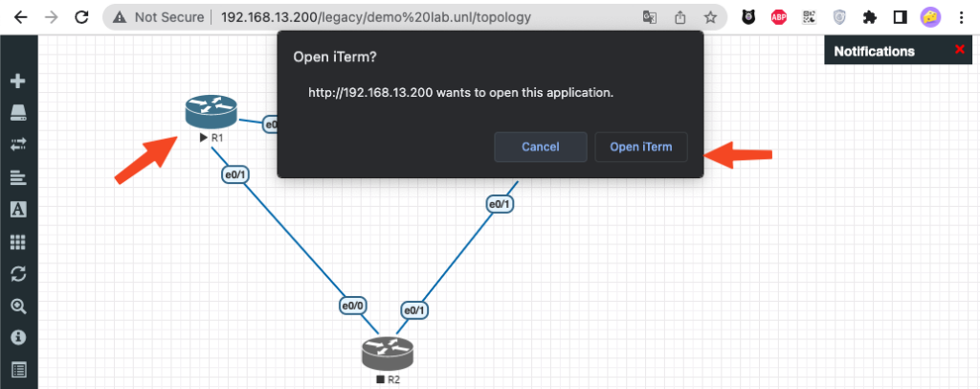The width and height of the screenshot is (980, 389).
Task: Click R1's e0/1 interface label
Action: [x=235, y=174]
